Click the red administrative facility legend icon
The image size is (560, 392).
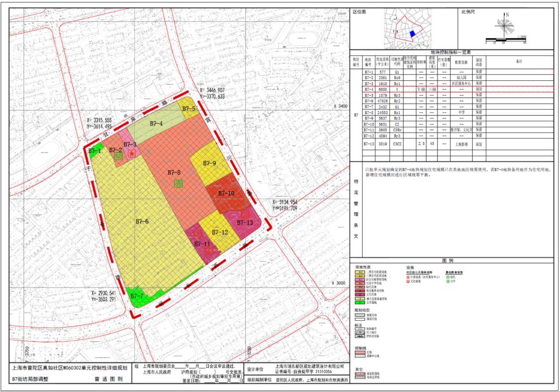(x=408, y=276)
